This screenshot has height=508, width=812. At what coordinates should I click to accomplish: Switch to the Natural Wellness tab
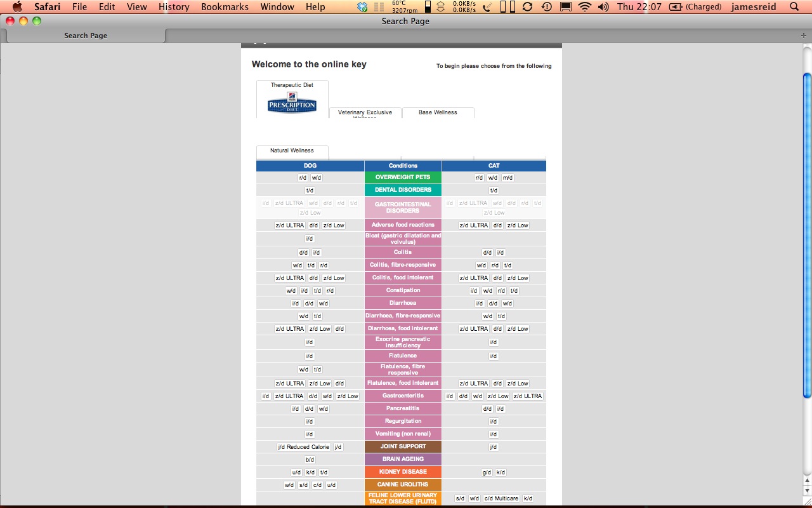coord(292,151)
